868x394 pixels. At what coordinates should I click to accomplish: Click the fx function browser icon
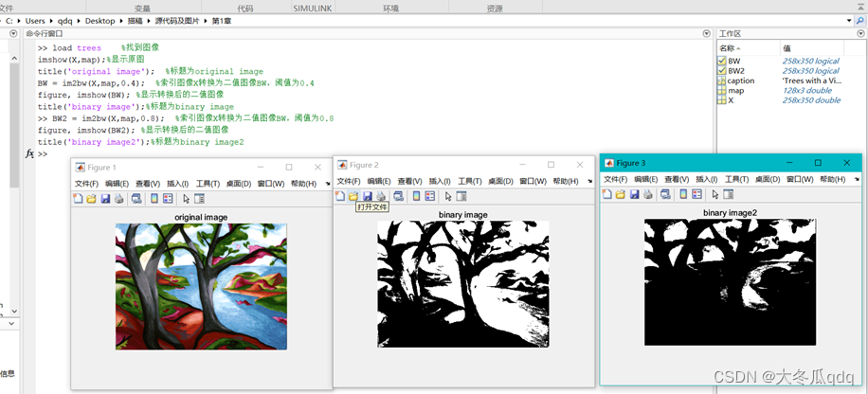click(x=30, y=153)
